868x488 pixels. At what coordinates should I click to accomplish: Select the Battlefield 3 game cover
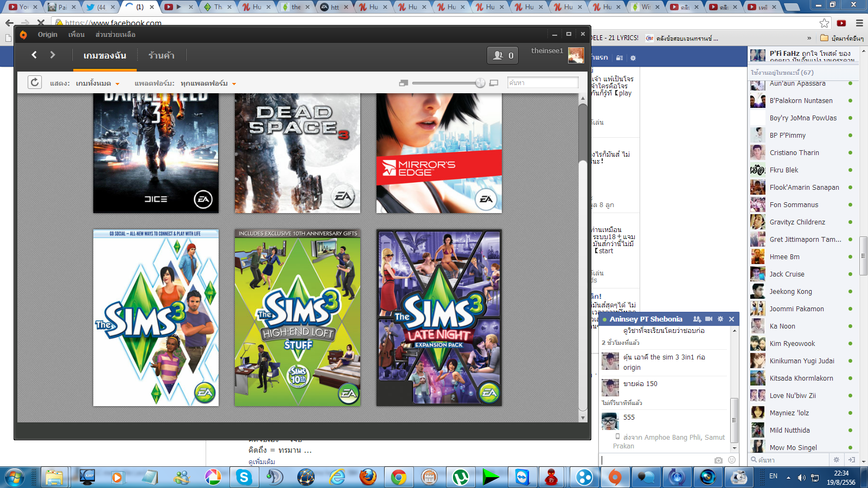pos(156,153)
